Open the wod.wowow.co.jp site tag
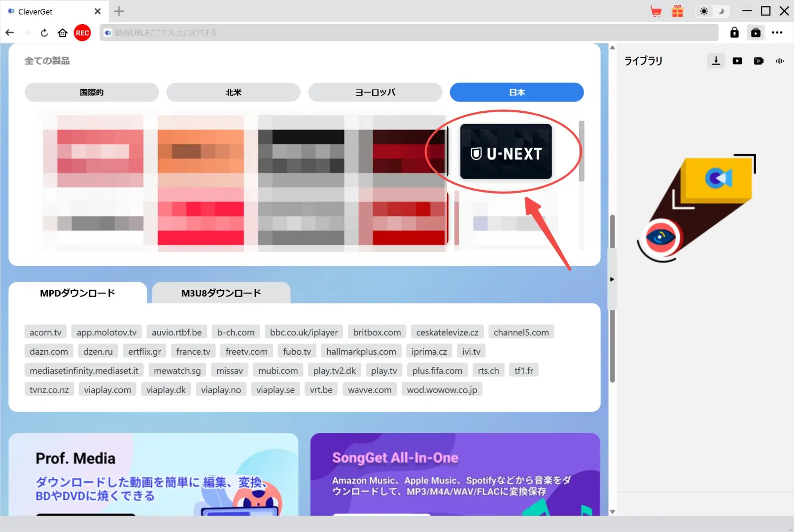794x532 pixels. pyautogui.click(x=442, y=390)
